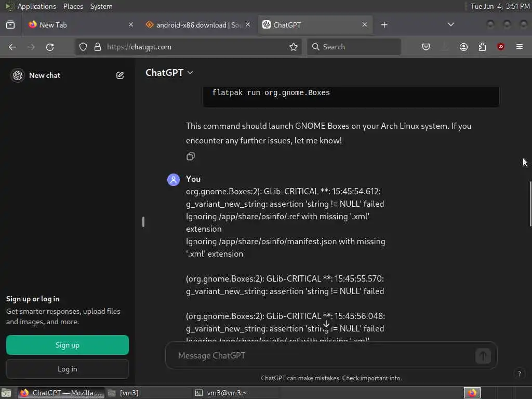Close the android-x86 download tab
Image resolution: width=532 pixels, height=399 pixels.
coord(248,25)
